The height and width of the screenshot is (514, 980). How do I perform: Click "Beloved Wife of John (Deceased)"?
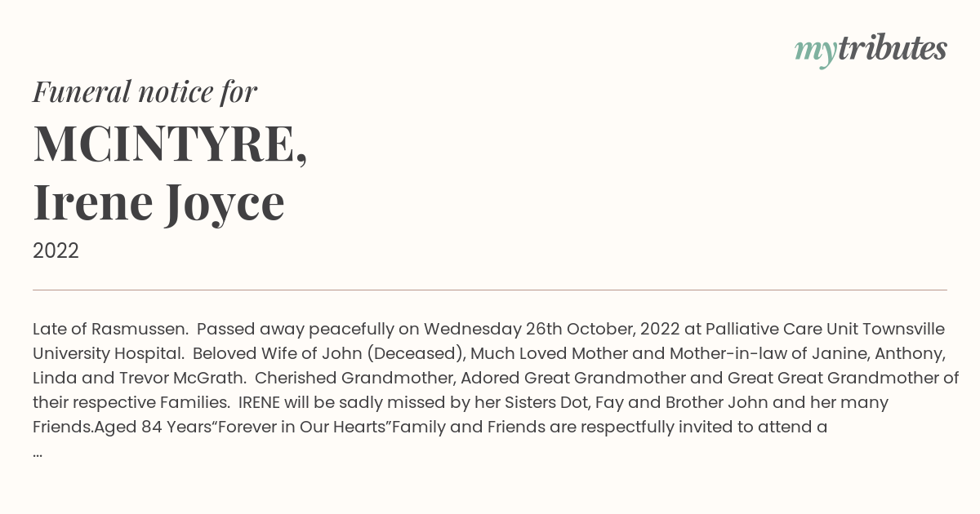point(327,354)
